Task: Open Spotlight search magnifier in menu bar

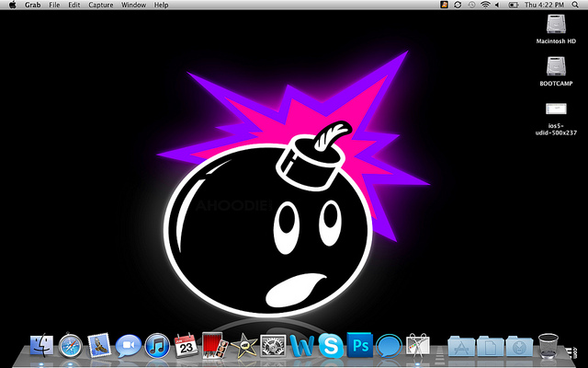Action: [x=575, y=5]
